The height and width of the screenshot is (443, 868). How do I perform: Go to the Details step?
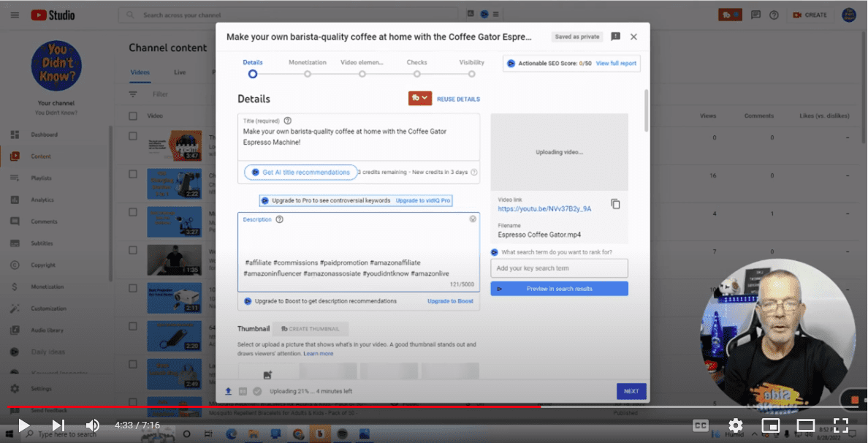tap(252, 67)
